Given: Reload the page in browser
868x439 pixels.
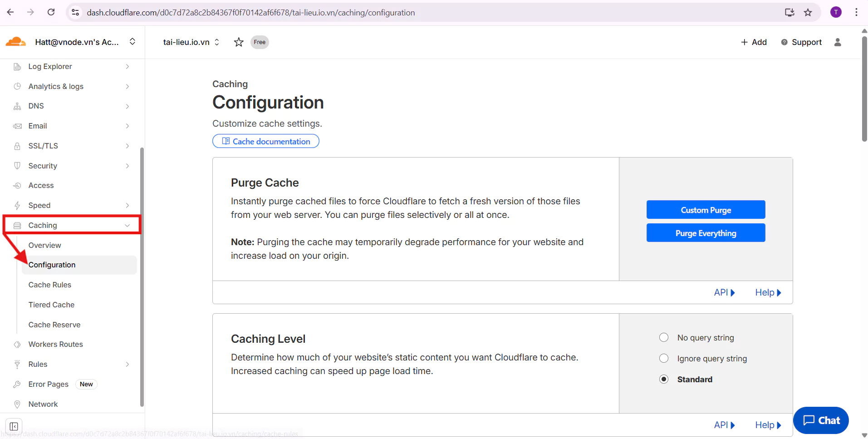Looking at the screenshot, I should coord(51,12).
